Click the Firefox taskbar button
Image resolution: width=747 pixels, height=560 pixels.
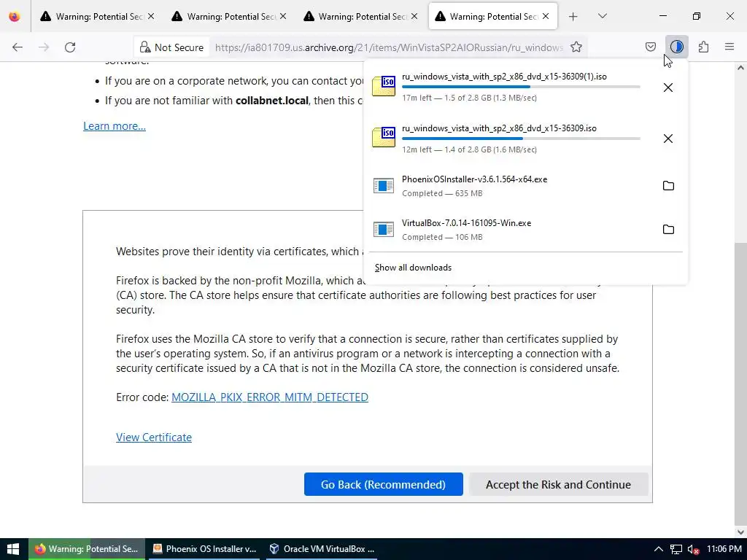point(86,549)
